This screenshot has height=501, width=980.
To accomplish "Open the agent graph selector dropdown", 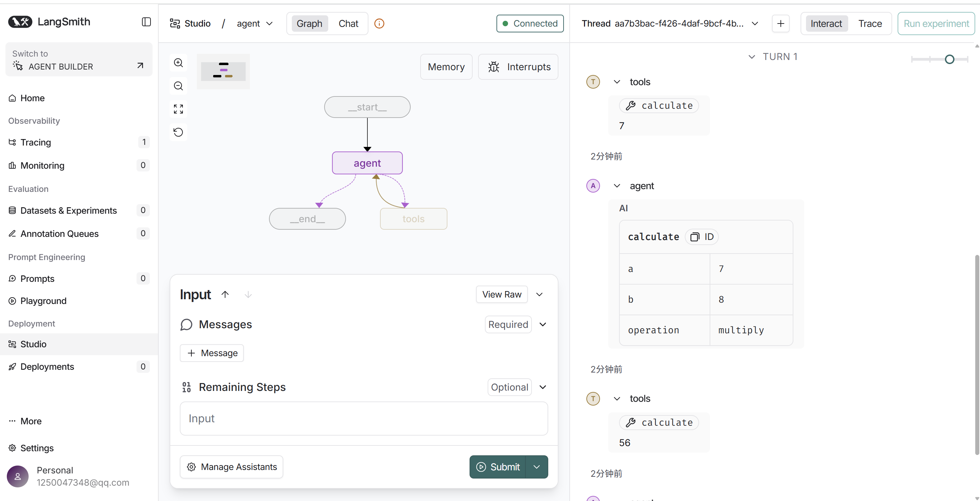I will (x=254, y=24).
